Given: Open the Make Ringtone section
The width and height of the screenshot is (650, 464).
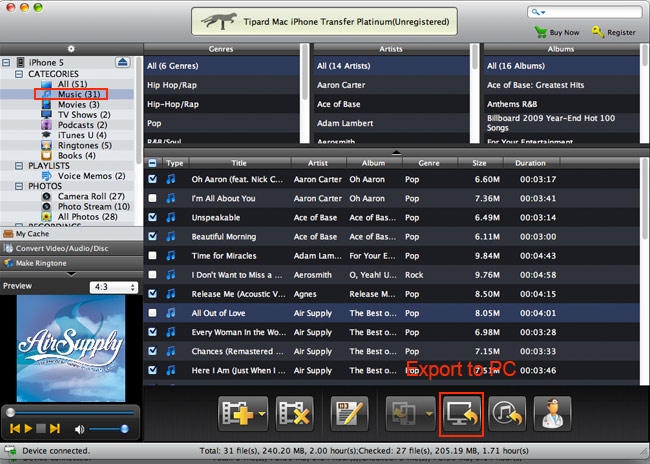Looking at the screenshot, I should click(x=71, y=263).
